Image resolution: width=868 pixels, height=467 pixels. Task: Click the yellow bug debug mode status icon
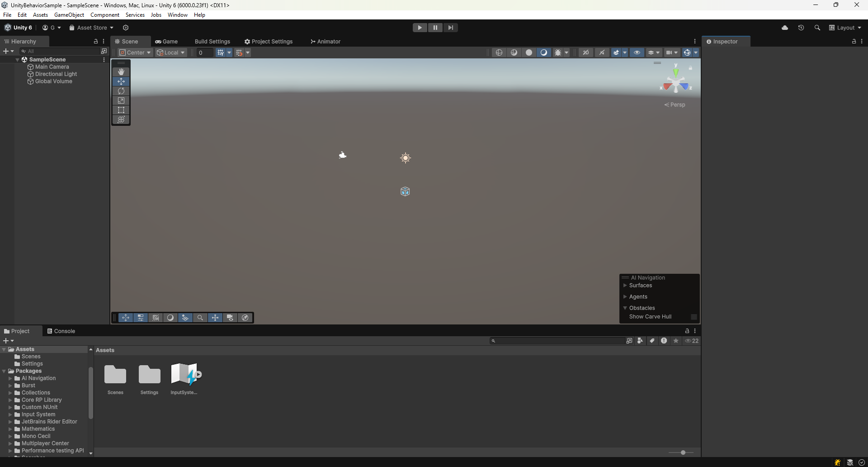point(838,462)
